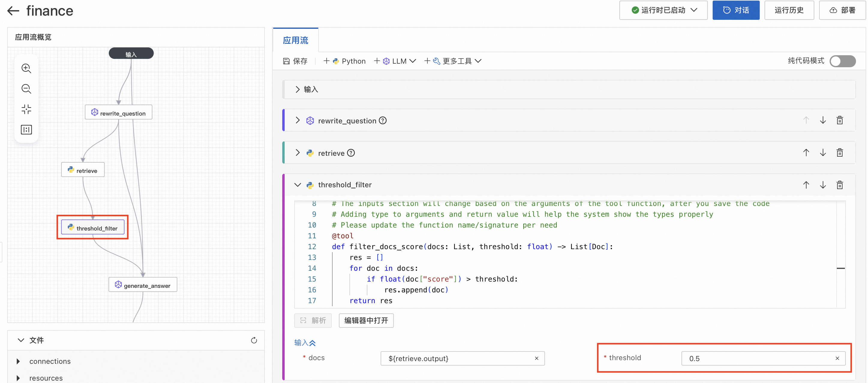Click the threshold input field

click(x=758, y=358)
